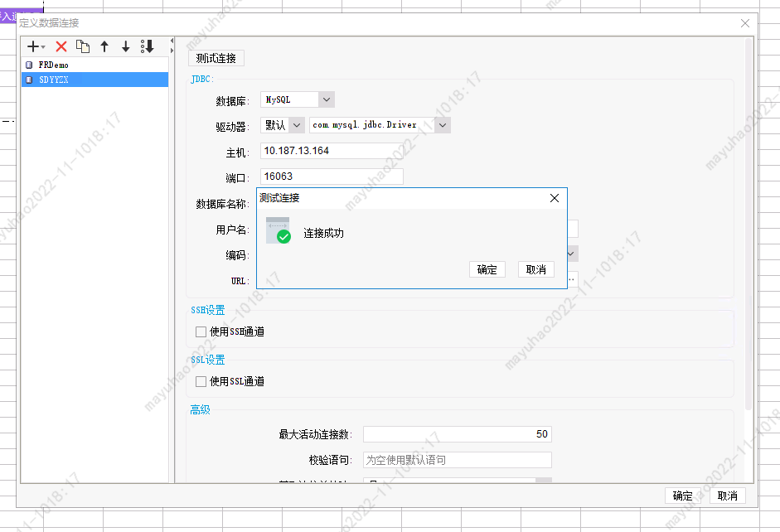Sort the connections list
Image resolution: width=780 pixels, height=532 pixels.
[x=148, y=46]
